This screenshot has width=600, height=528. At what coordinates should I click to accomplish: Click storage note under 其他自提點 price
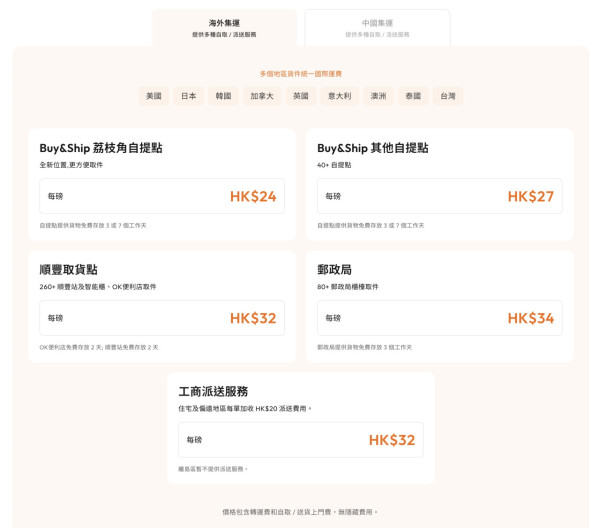tap(371, 225)
